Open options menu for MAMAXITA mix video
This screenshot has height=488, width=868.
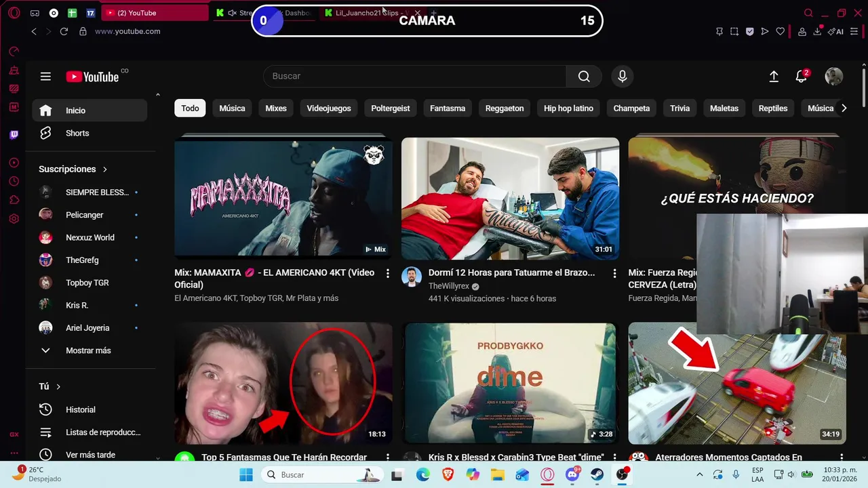click(388, 273)
